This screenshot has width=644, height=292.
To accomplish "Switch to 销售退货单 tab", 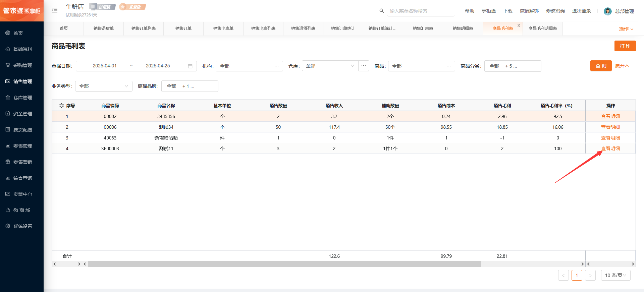I will coord(104,28).
